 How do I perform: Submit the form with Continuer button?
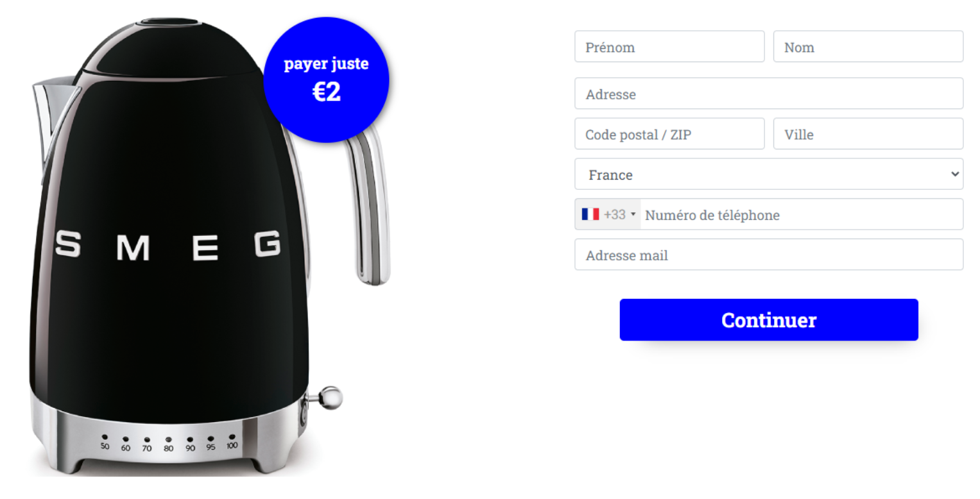pyautogui.click(x=769, y=320)
